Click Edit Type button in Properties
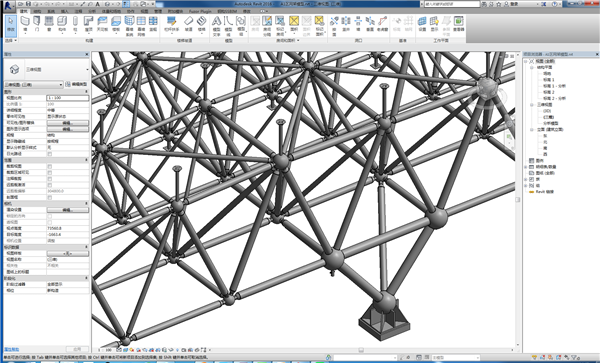Viewport: 600px width, 363px height. coord(76,84)
